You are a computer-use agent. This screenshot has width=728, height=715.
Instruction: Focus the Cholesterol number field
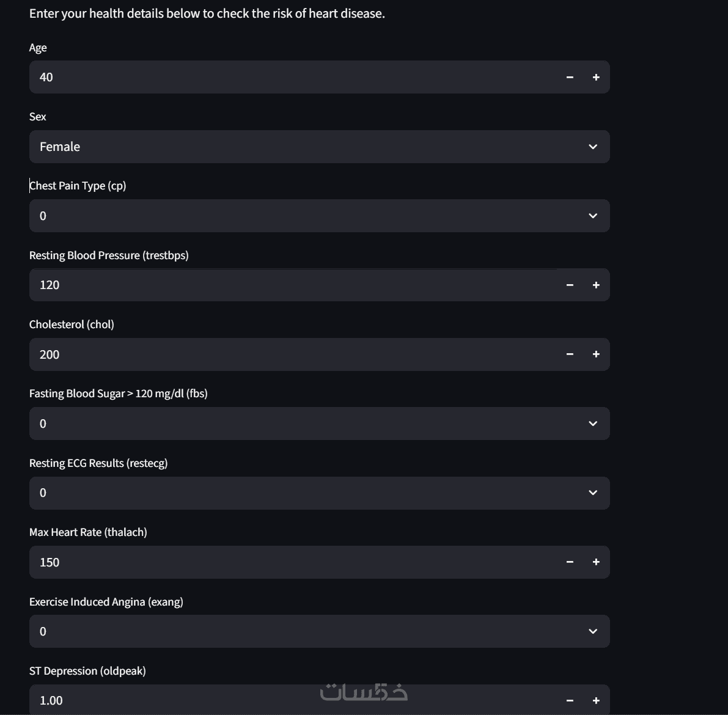(x=293, y=354)
